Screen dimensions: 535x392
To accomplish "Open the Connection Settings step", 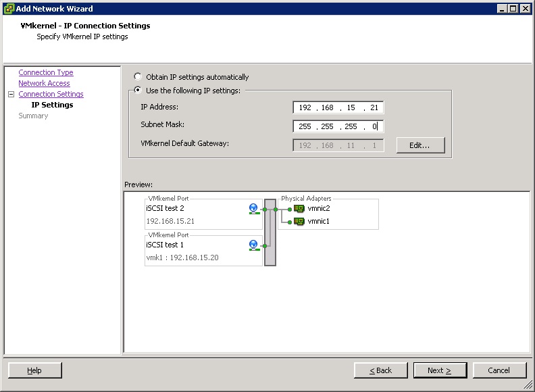I will 51,94.
